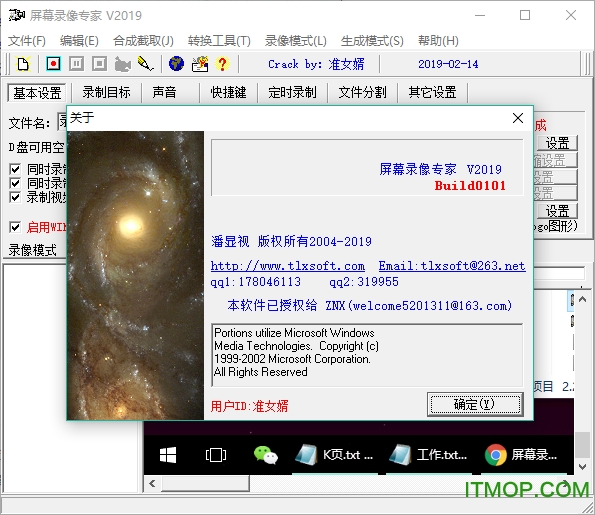
Task: Open the 生成模式(S) menu
Action: (x=372, y=41)
